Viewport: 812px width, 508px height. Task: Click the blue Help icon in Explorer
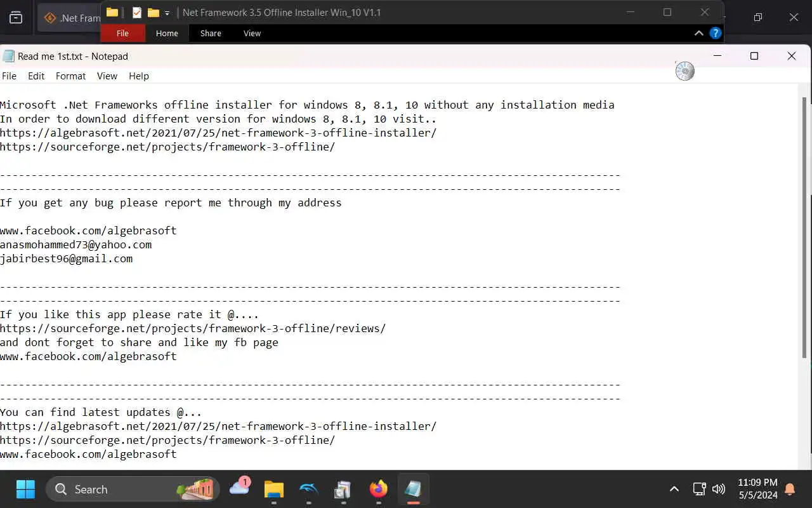(715, 33)
